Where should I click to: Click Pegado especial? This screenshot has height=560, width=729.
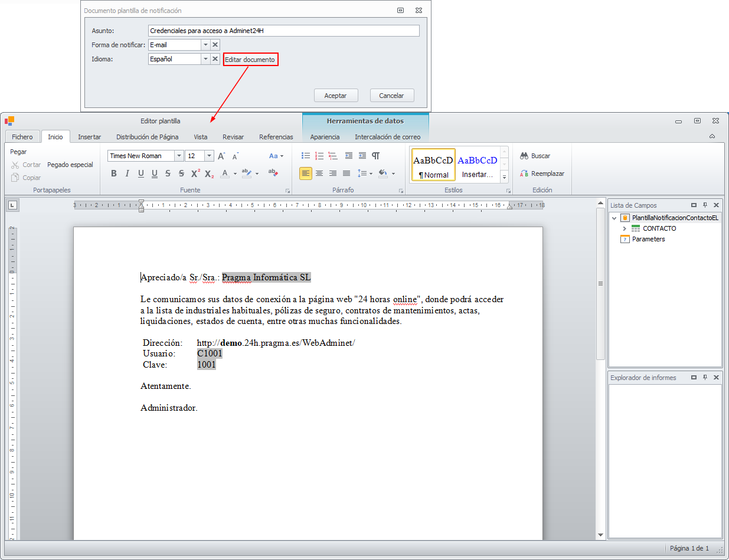[x=70, y=165]
